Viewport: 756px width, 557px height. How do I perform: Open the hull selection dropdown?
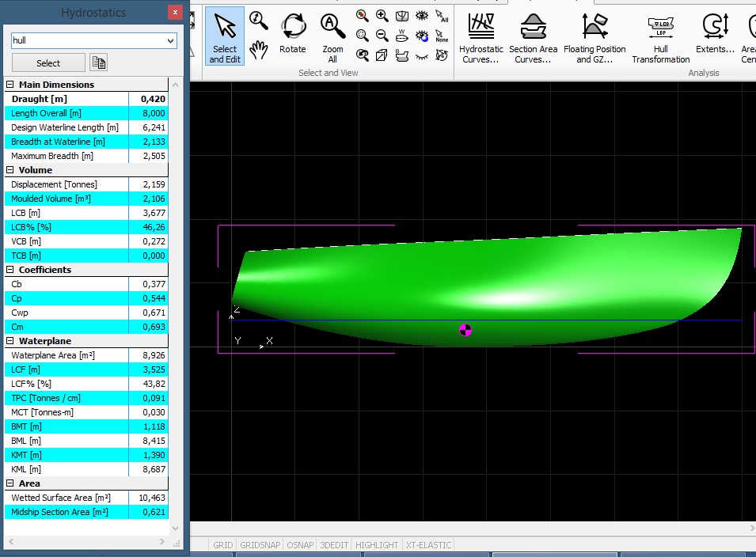click(x=171, y=40)
